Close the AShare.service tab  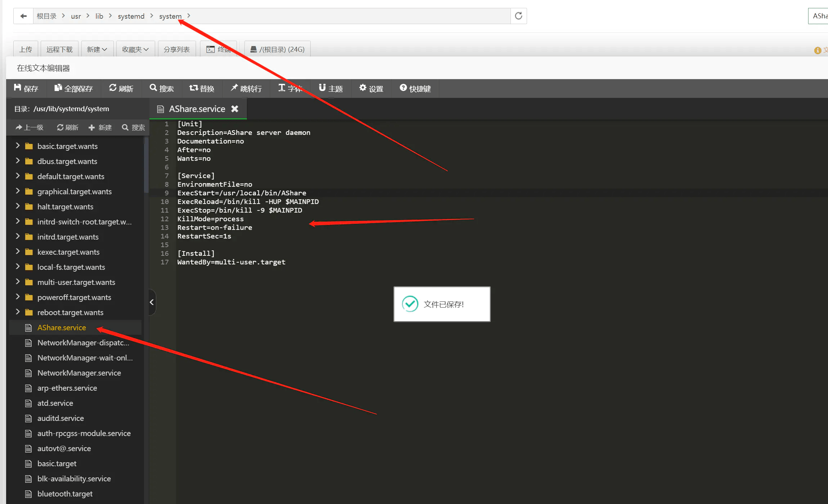tap(235, 109)
